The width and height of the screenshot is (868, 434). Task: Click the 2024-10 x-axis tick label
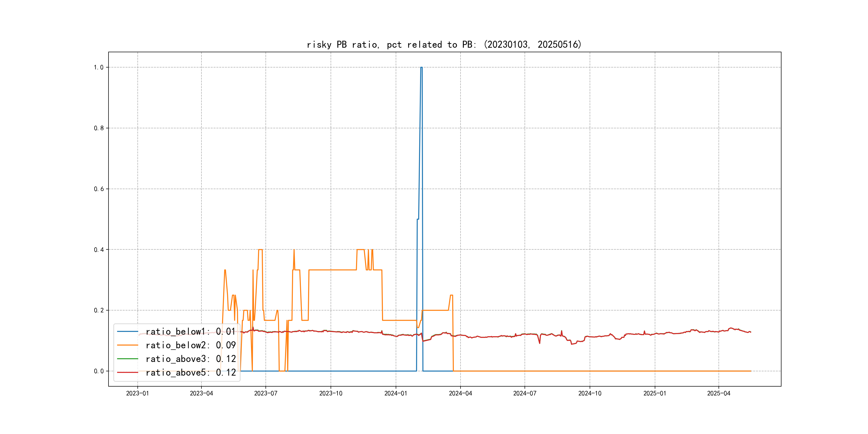(x=590, y=393)
